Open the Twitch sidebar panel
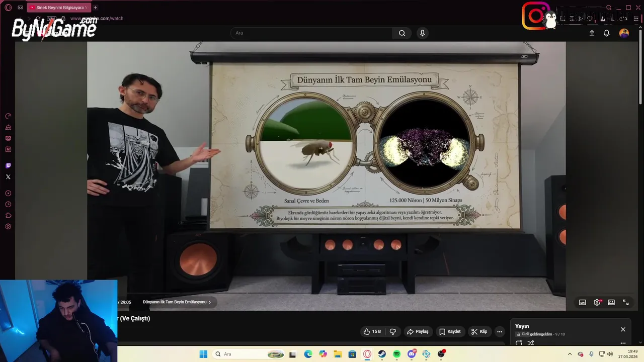Image resolution: width=644 pixels, height=362 pixels. [x=8, y=165]
